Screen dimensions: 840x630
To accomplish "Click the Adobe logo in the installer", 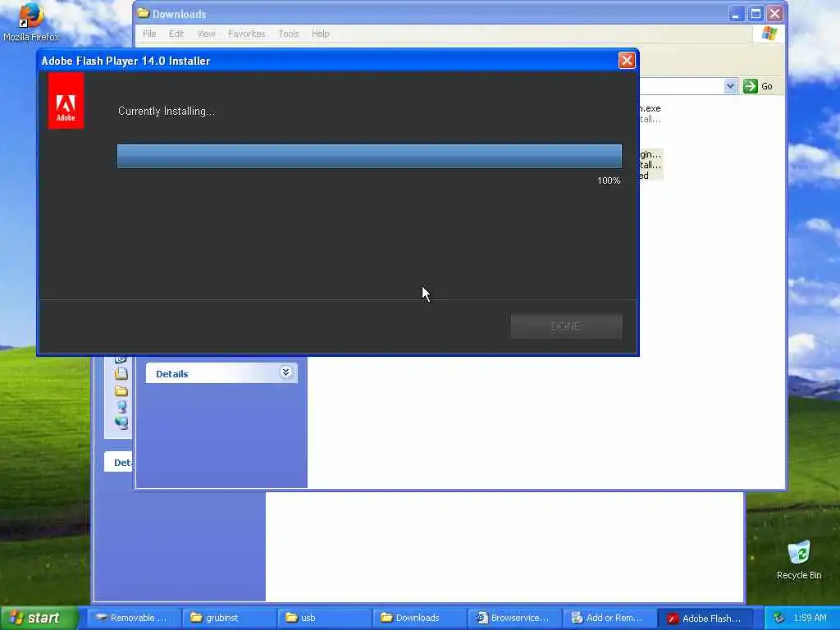I will 66,101.
